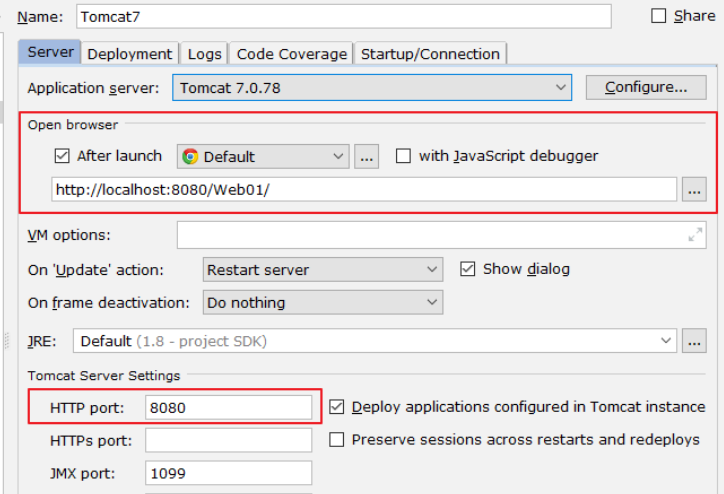Click the JMX port field showing 1099
Screen dimensions: 724x494
(229, 473)
